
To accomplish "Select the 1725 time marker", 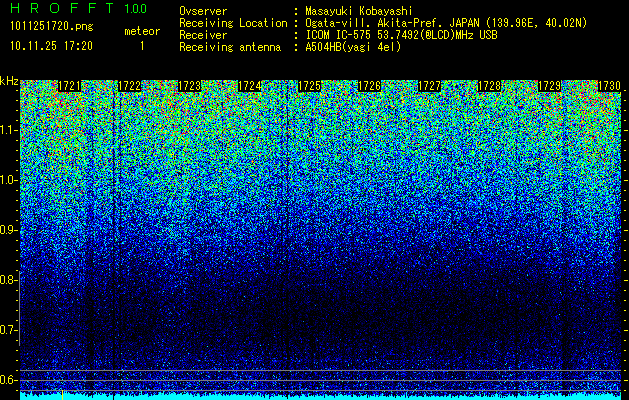I will coord(309,86).
